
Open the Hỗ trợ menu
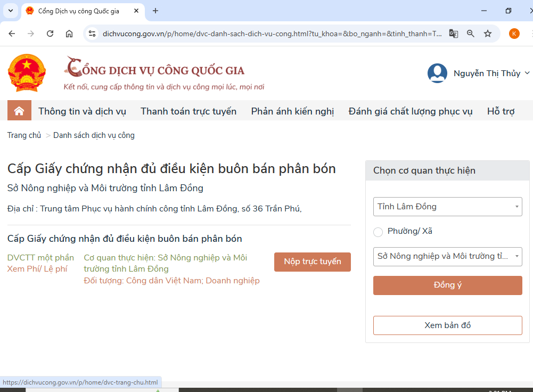(x=501, y=111)
